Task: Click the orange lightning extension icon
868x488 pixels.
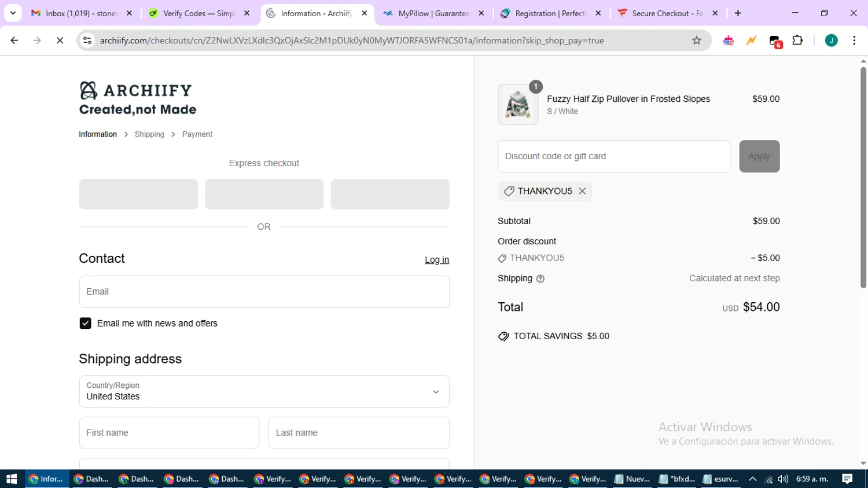Action: click(751, 41)
